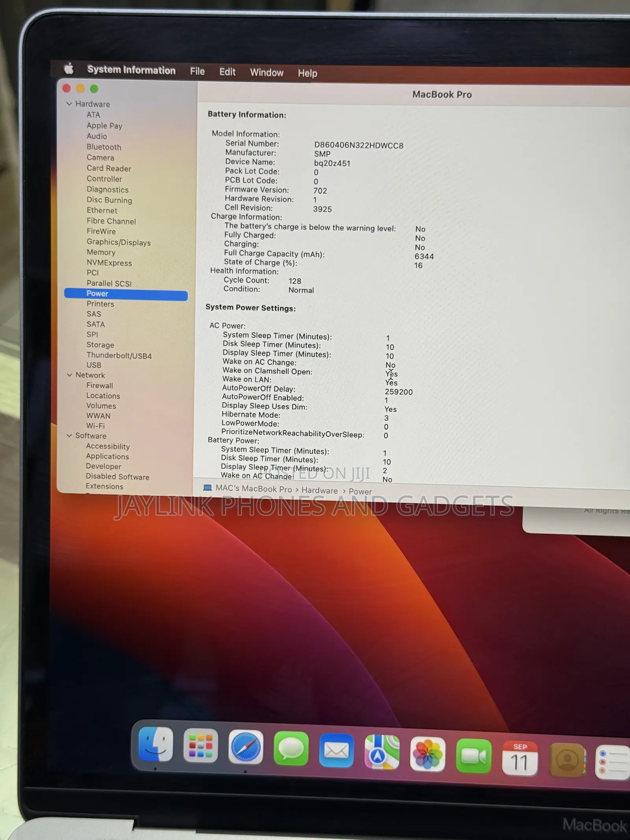Click MAC's MacBook Pro in path bar
The height and width of the screenshot is (840, 630).
(x=254, y=489)
